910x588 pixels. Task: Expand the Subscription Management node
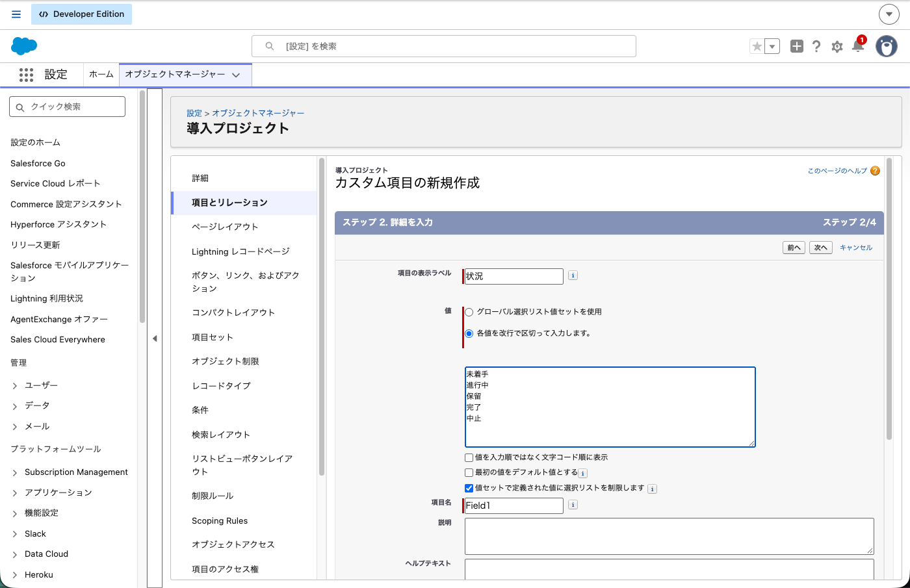pyautogui.click(x=15, y=473)
